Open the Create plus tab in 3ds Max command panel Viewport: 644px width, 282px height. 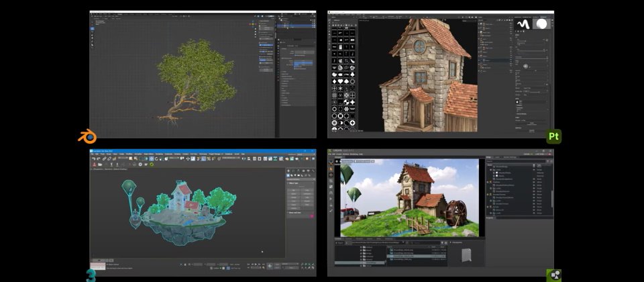(288, 171)
